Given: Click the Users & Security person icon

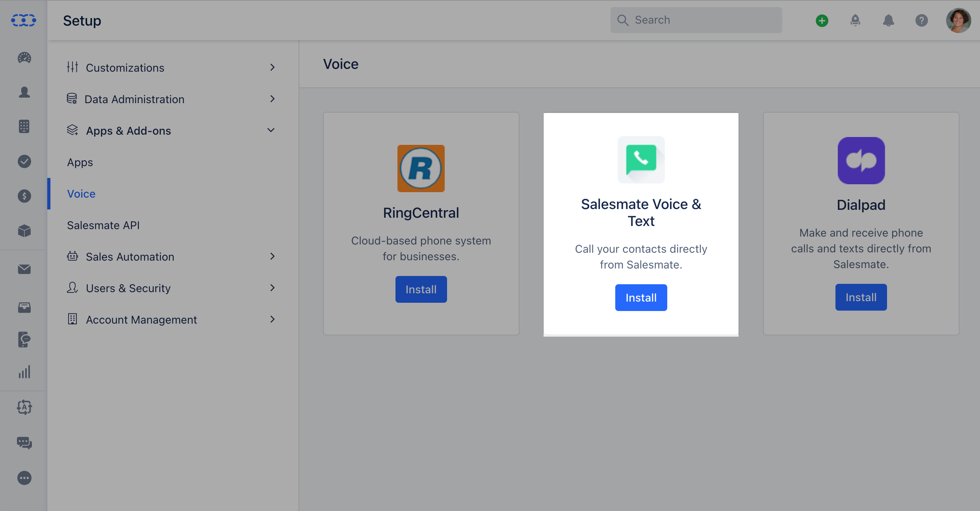Looking at the screenshot, I should [x=72, y=288].
